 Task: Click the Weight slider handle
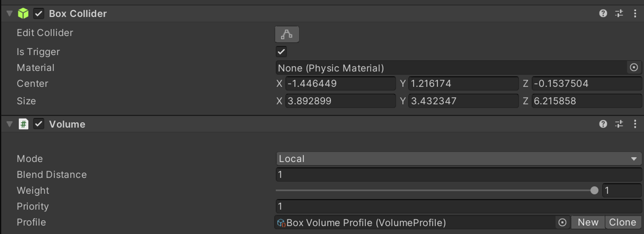coord(594,190)
